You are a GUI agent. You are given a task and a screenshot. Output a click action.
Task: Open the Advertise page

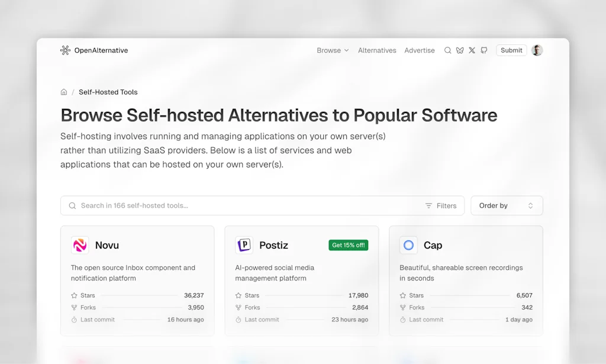[x=420, y=50]
